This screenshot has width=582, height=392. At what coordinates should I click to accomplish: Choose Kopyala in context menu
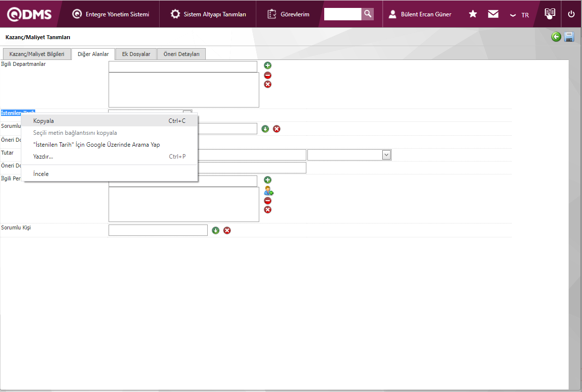pos(110,120)
